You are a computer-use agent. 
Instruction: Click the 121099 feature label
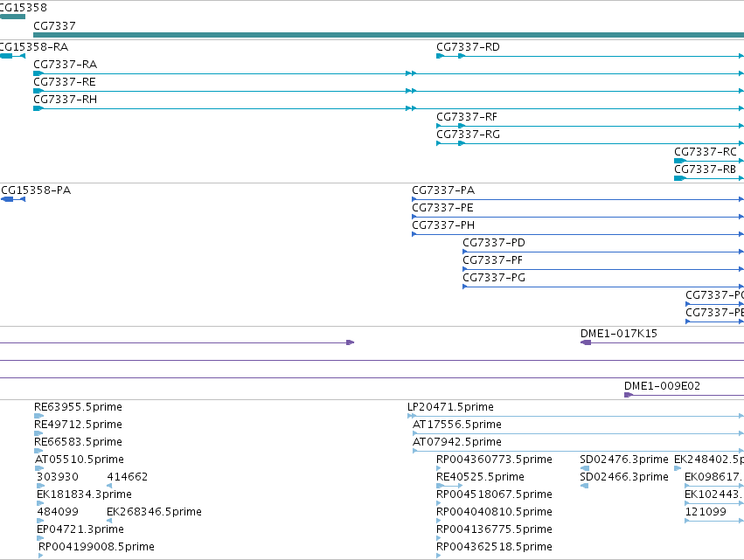[706, 513]
